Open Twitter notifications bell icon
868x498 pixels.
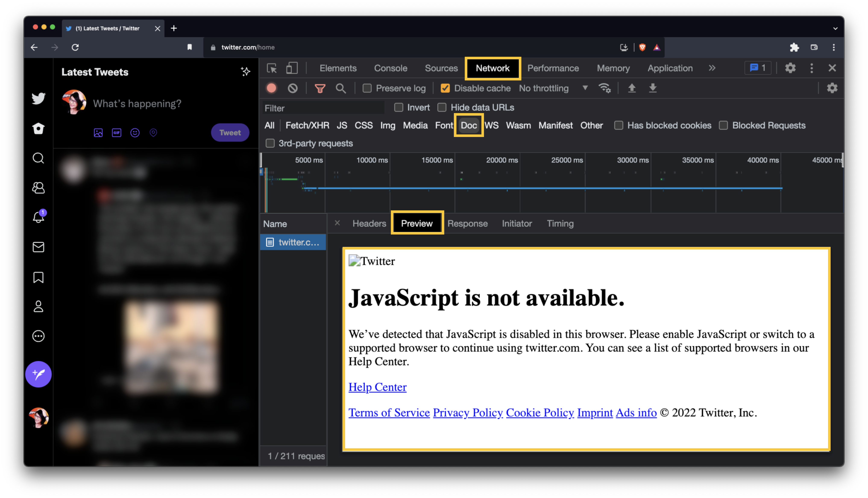click(x=38, y=217)
